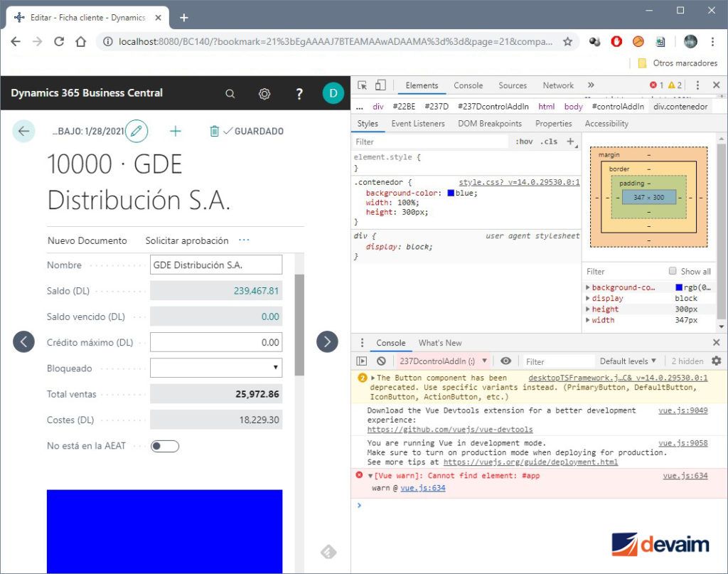Click the pencil edit icon
728x574 pixels.
tap(136, 131)
